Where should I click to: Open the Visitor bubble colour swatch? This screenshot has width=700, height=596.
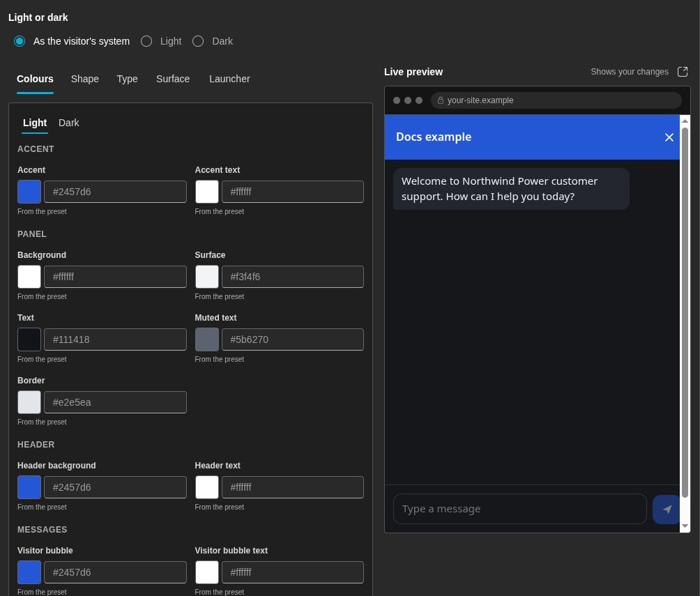[29, 572]
